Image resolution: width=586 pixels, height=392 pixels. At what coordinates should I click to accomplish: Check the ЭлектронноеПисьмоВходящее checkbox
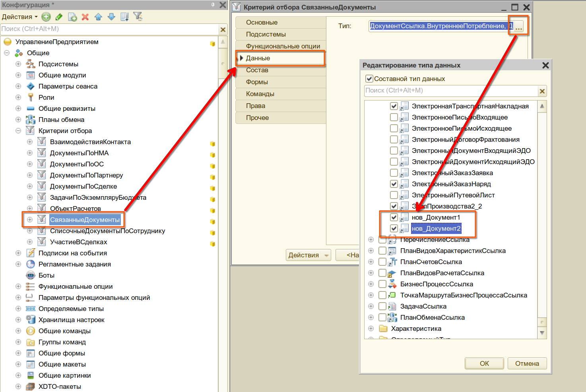click(x=394, y=117)
